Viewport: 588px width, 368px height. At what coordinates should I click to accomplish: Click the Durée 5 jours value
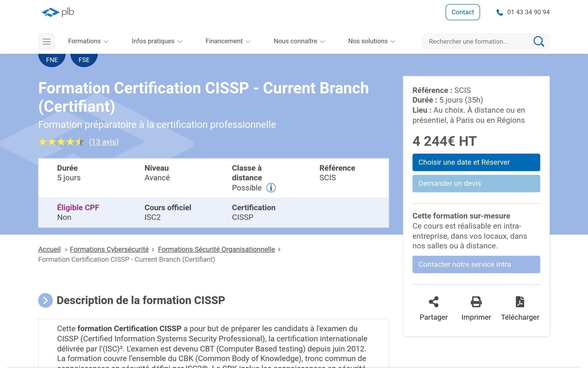click(69, 178)
